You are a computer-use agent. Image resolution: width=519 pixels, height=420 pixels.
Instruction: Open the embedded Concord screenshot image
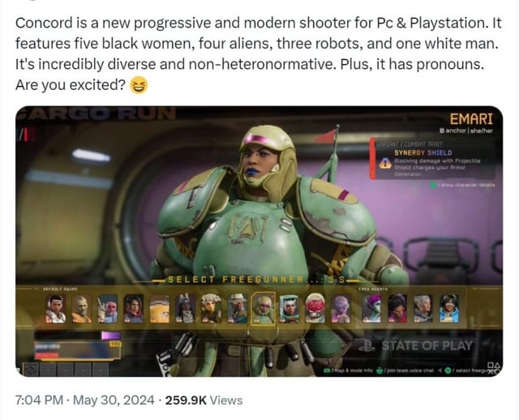pos(259,242)
